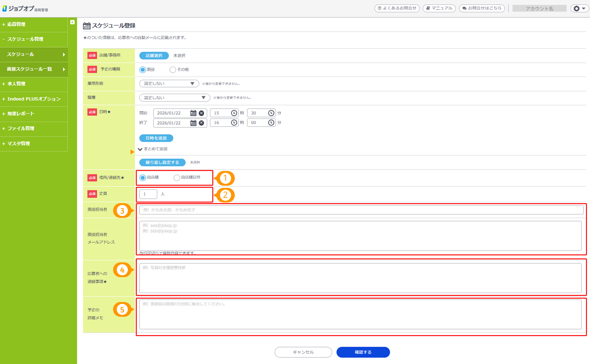590x364 pixels.
Task: Open the 職種 dropdown
Action: (x=175, y=97)
